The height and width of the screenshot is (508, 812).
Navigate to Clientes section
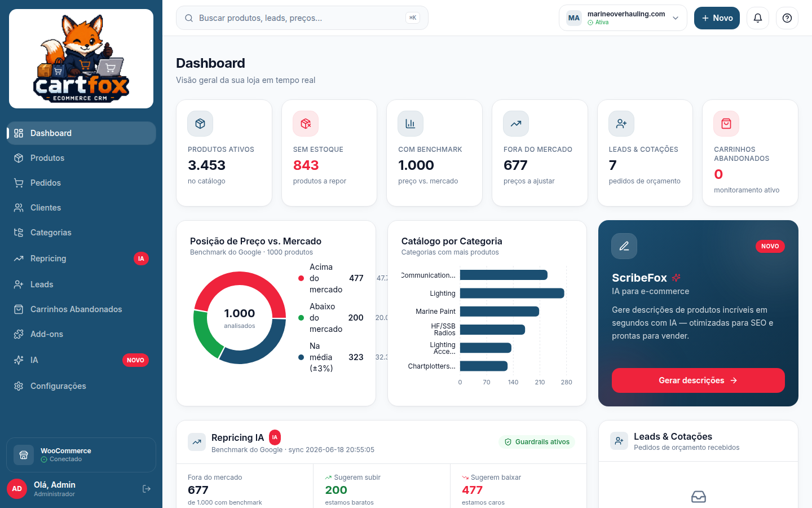pyautogui.click(x=81, y=208)
